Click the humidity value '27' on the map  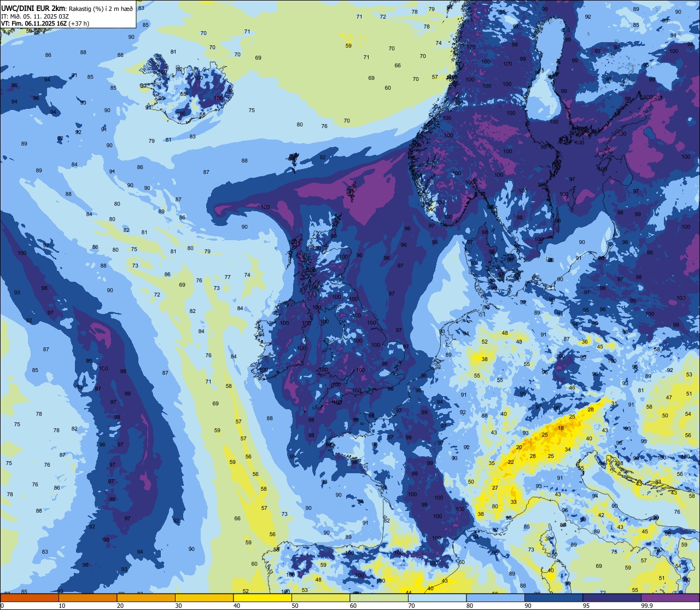[495, 487]
